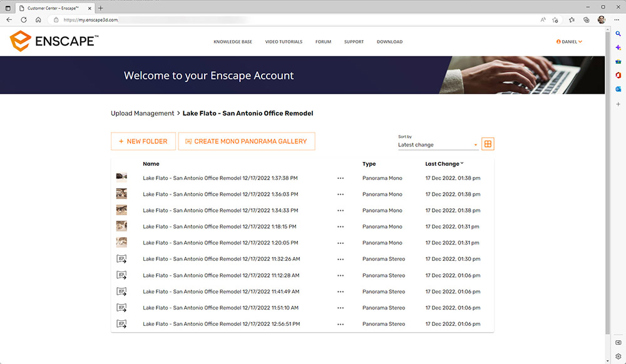
Task: Open thumbnail of 1:36:03 PM panorama
Action: pos(121,194)
